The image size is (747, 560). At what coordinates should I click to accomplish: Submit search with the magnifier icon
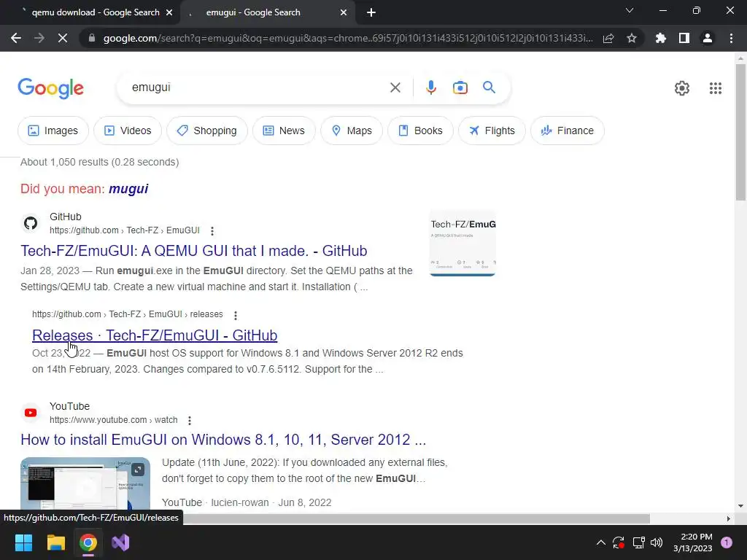click(489, 87)
